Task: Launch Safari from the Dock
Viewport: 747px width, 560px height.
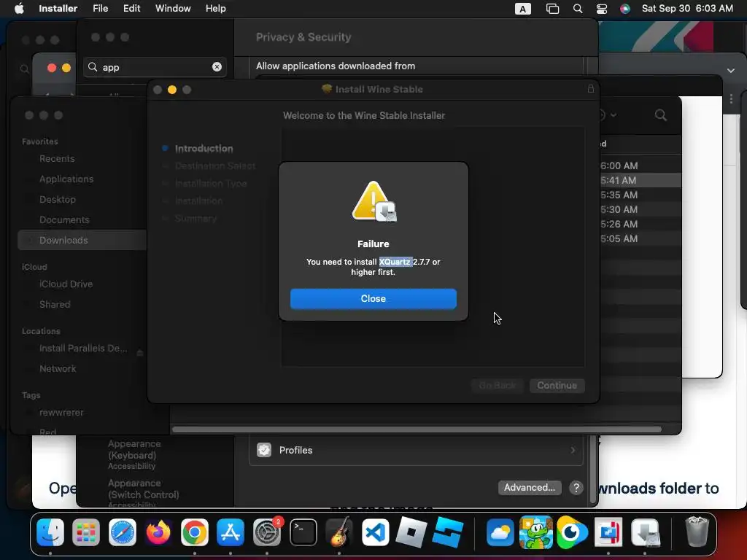Action: pos(123,532)
